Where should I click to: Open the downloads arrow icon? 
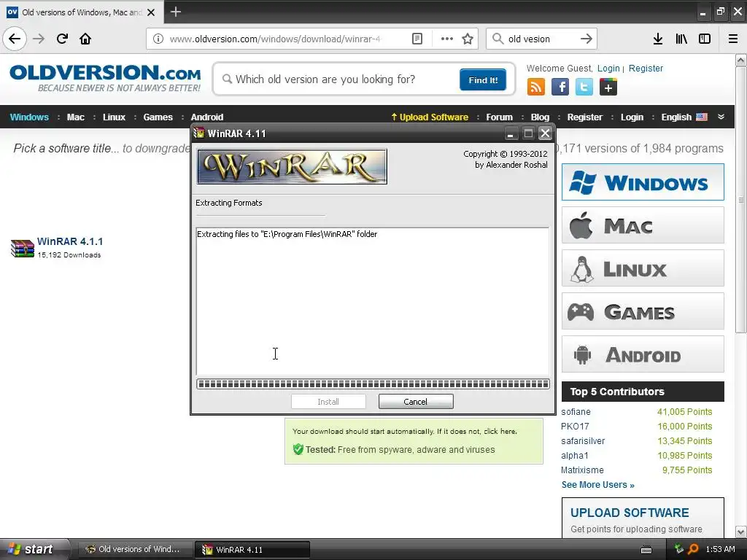(657, 39)
